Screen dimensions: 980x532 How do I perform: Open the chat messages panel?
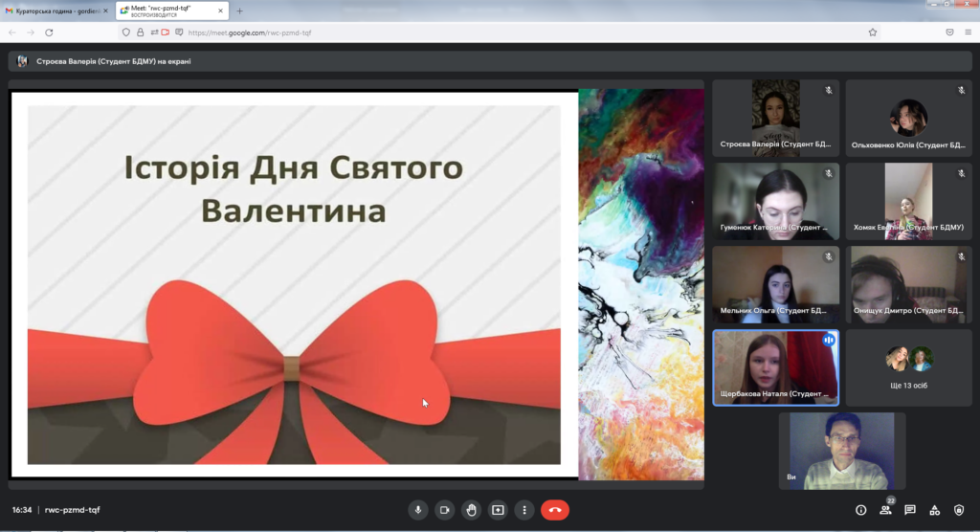(910, 510)
